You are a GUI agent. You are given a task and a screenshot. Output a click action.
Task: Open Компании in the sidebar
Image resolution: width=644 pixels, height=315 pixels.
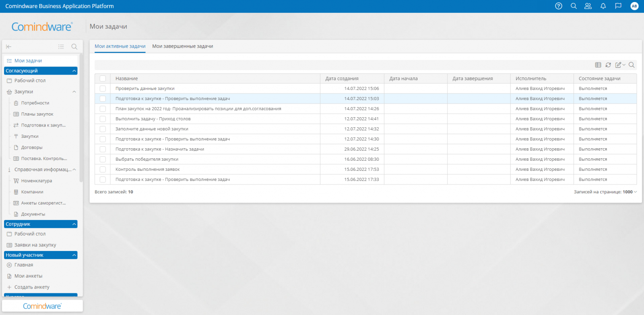pyautogui.click(x=32, y=192)
